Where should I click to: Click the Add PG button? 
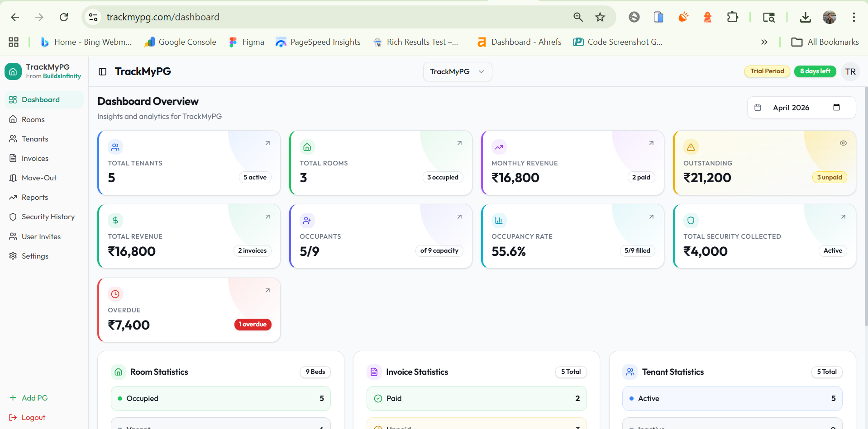coord(29,398)
